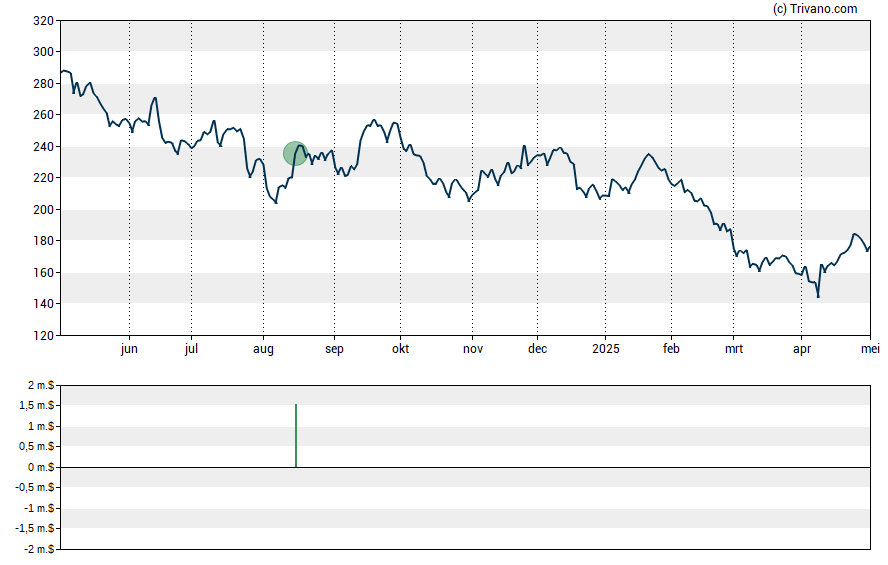Image resolution: width=888 pixels, height=565 pixels.
Task: Click the 'nov' month label
Action: coord(473,349)
